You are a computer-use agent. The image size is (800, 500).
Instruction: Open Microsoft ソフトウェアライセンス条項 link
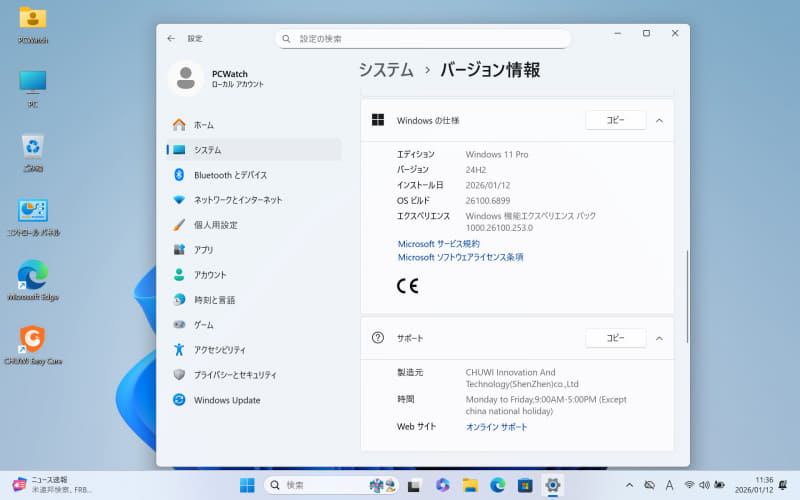point(460,257)
